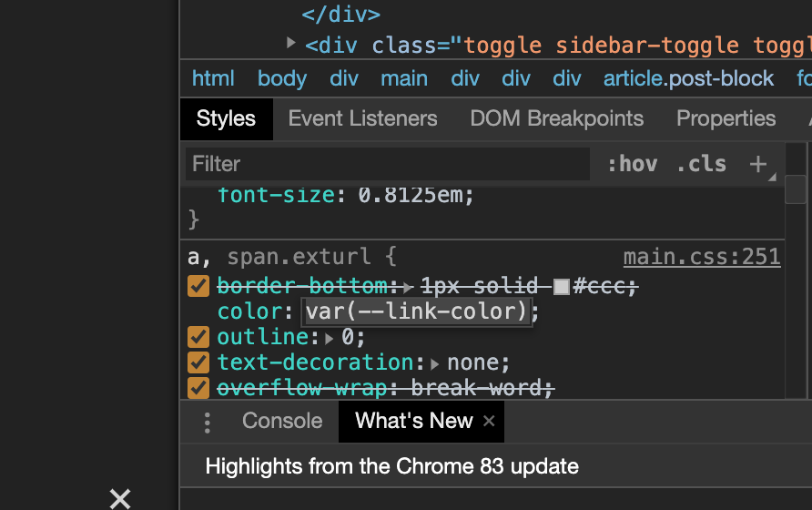The image size is (812, 510).
Task: Expand the toggle sidebar-toggle div node
Action: click(291, 43)
